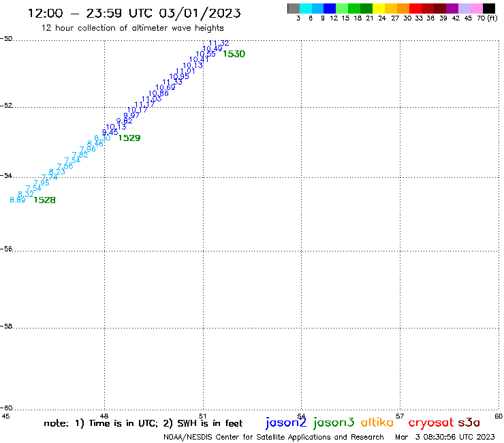
Task: Click the jason2 satellite legend label
Action: click(286, 423)
